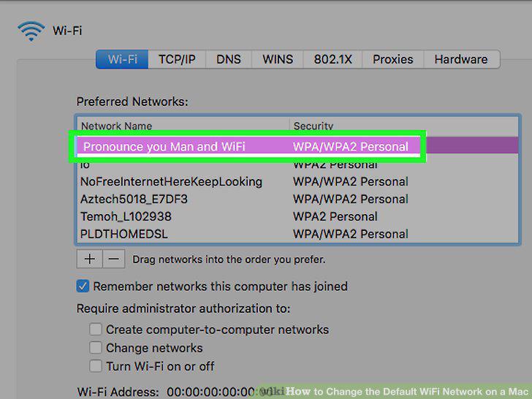
Task: Select the Pronounce you Man and WiFi network
Action: point(297,147)
